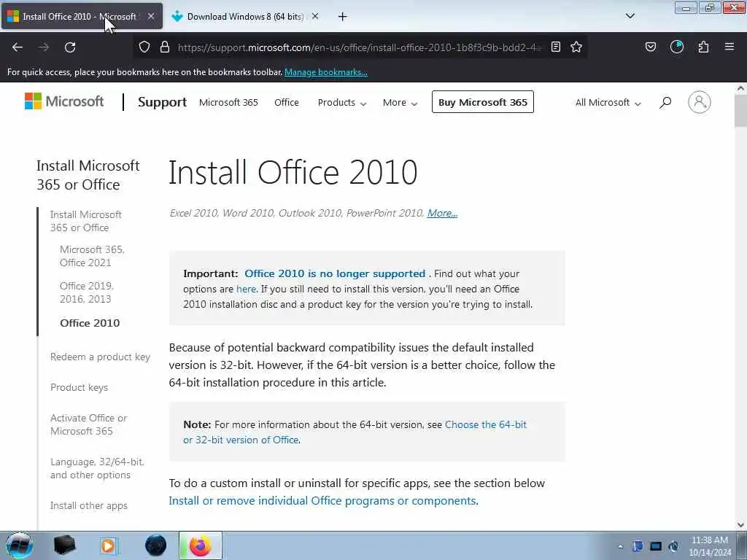Viewport: 747px width, 560px height.
Task: Open the tracking protection shield icon
Action: click(144, 47)
